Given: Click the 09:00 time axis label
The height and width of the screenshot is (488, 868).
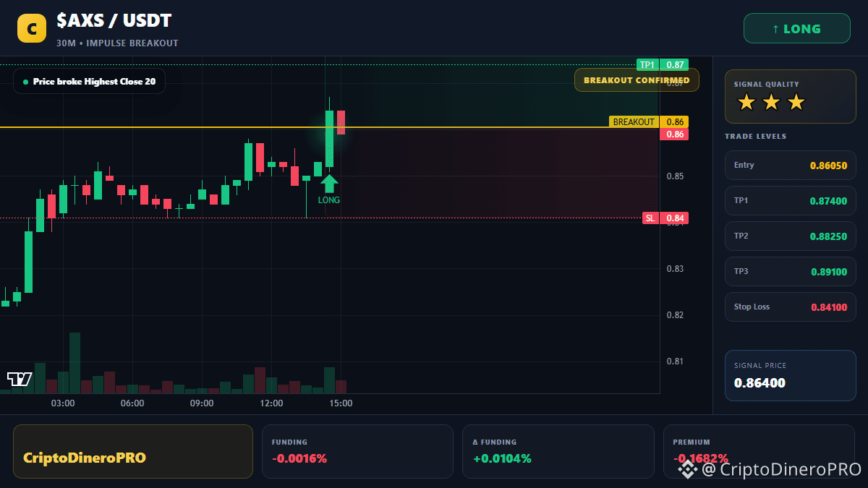Looking at the screenshot, I should (202, 403).
